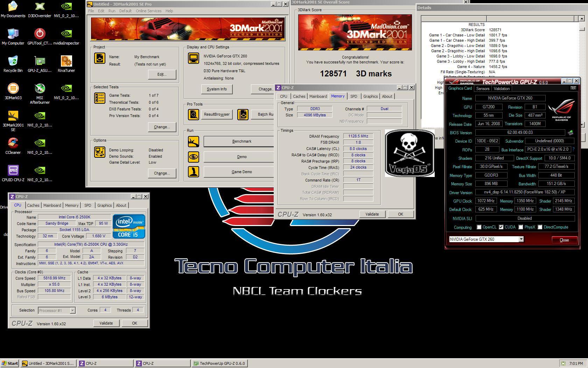Open My Documents desktop icon
This screenshot has width=588, height=368.
(x=13, y=9)
